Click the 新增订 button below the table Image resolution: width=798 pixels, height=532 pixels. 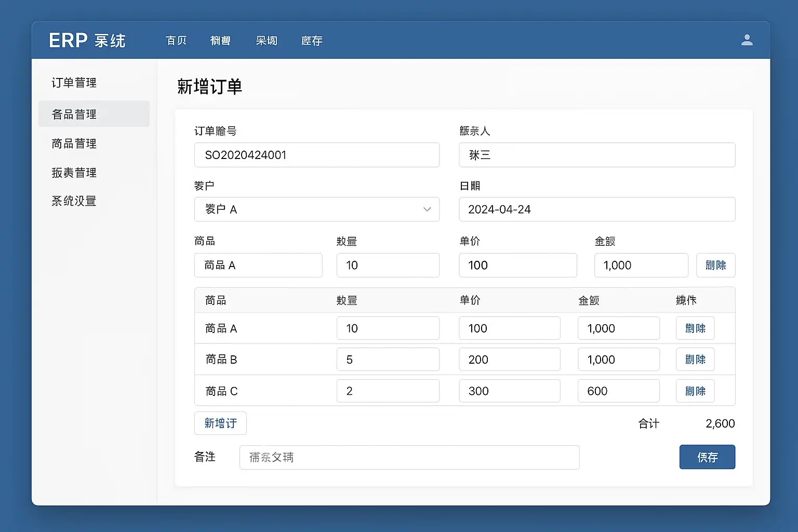[220, 423]
